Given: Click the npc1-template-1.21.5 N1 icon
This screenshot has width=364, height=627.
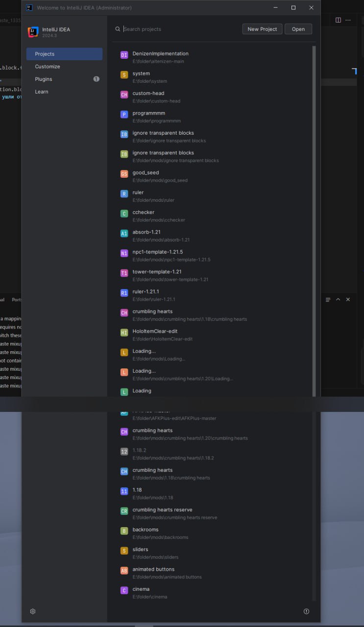Looking at the screenshot, I should 124,253.
